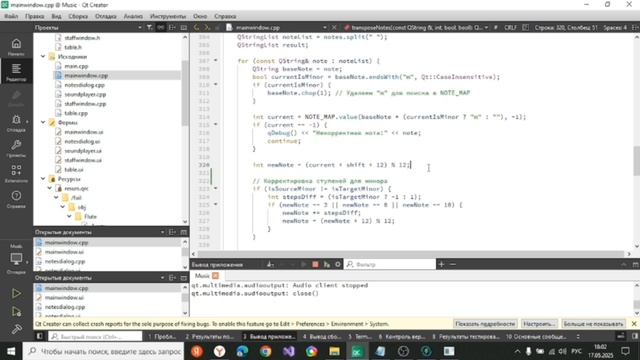
Task: Open the Help mode (Справка) in sidebar
Action: point(16,199)
